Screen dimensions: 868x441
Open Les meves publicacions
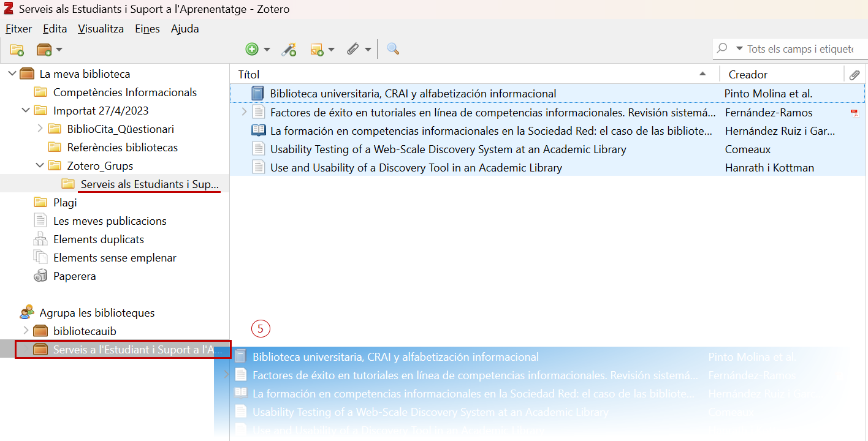(110, 221)
